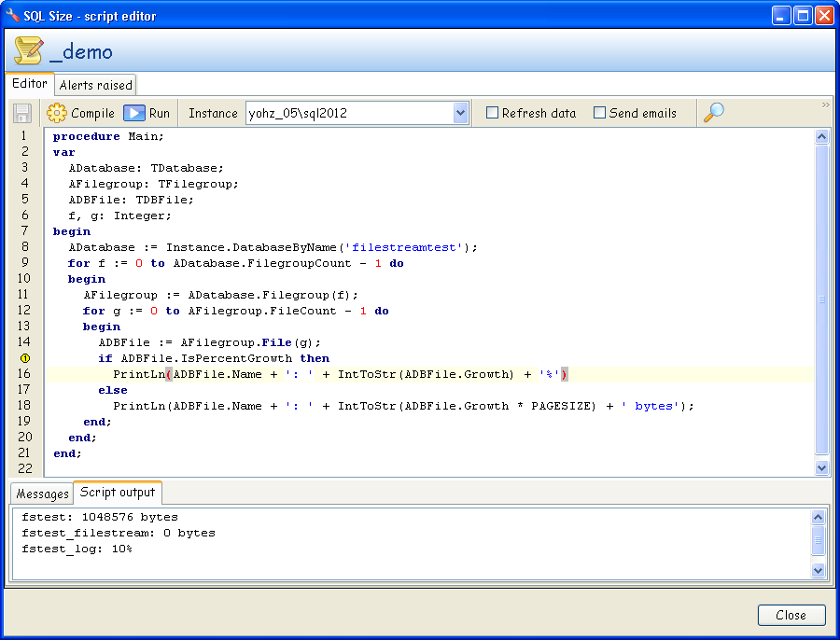Click the yellow marker on line 15
Image resolution: width=840 pixels, height=640 pixels.
click(x=24, y=358)
